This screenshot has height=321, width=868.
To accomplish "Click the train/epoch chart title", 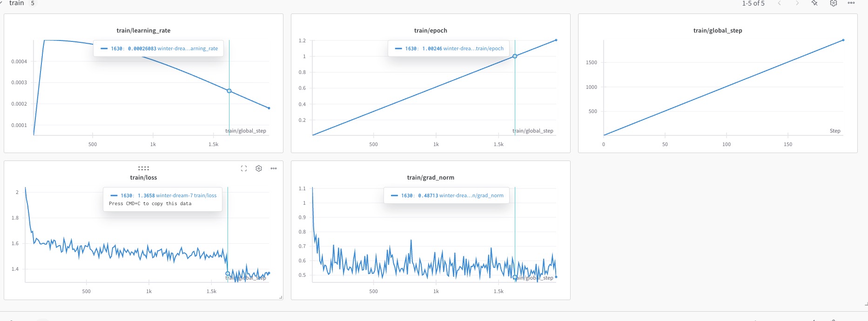I will (x=431, y=31).
